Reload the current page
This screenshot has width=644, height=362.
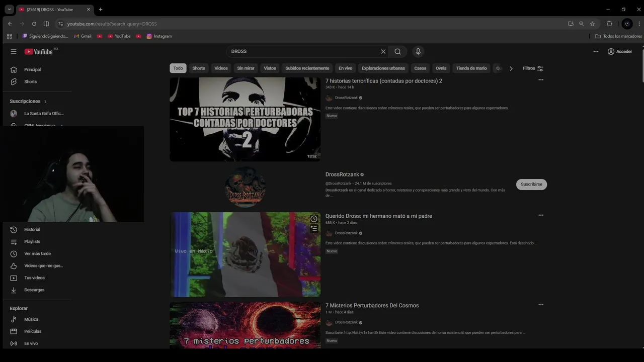(x=34, y=24)
